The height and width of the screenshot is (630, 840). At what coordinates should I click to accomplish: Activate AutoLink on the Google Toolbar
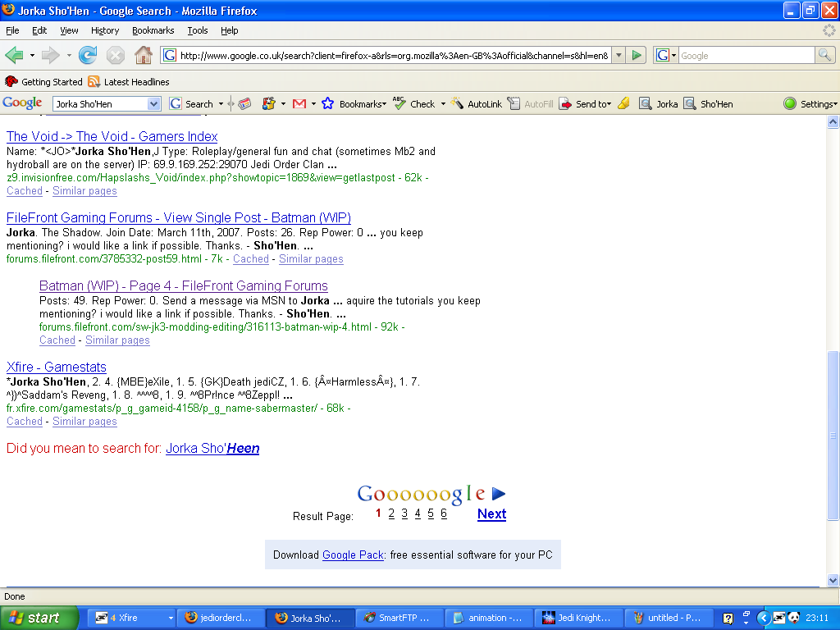[477, 104]
